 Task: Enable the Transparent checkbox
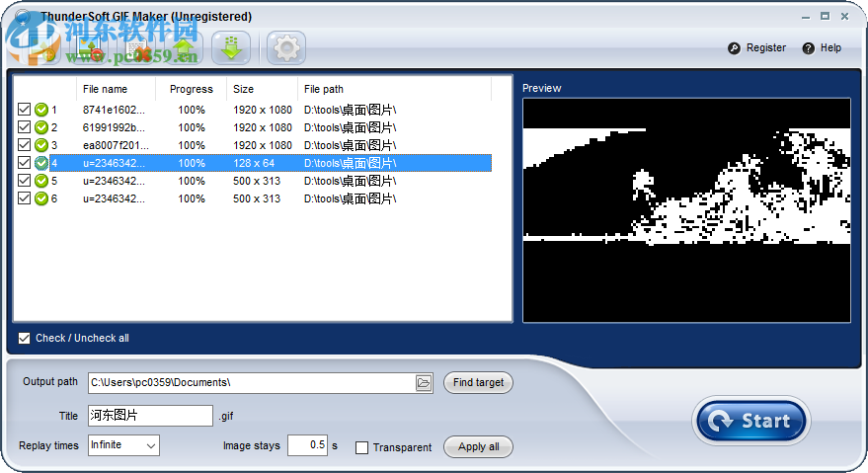point(361,447)
